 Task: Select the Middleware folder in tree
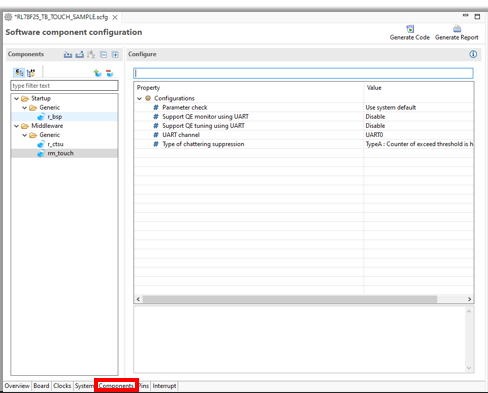47,126
